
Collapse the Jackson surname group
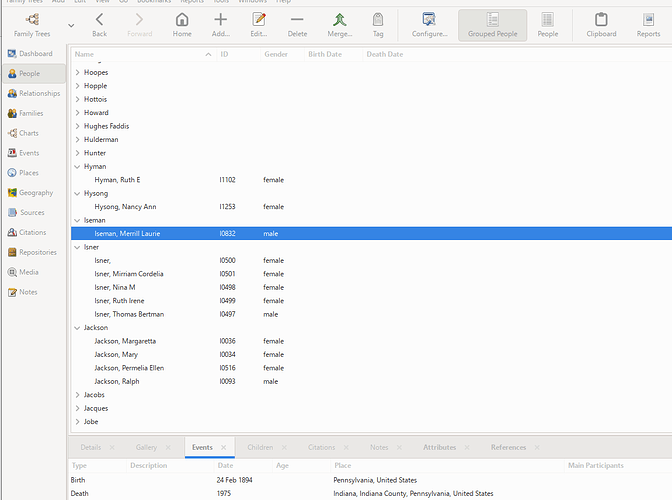[x=78, y=328]
